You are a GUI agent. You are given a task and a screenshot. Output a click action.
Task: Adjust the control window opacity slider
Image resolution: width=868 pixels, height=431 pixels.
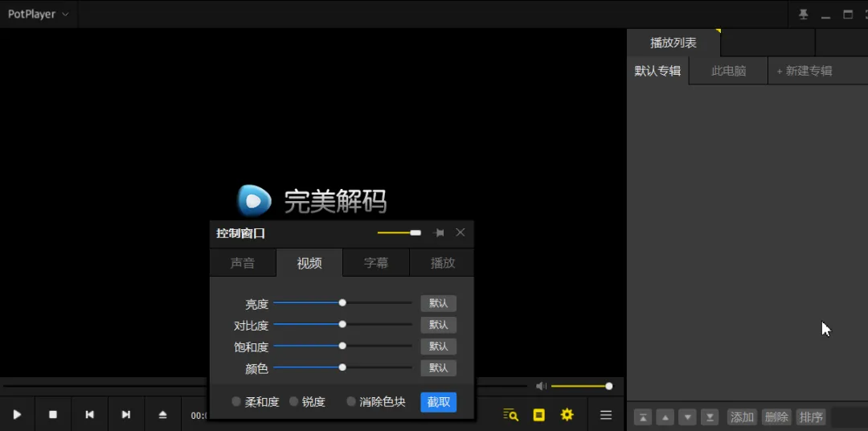[399, 232]
